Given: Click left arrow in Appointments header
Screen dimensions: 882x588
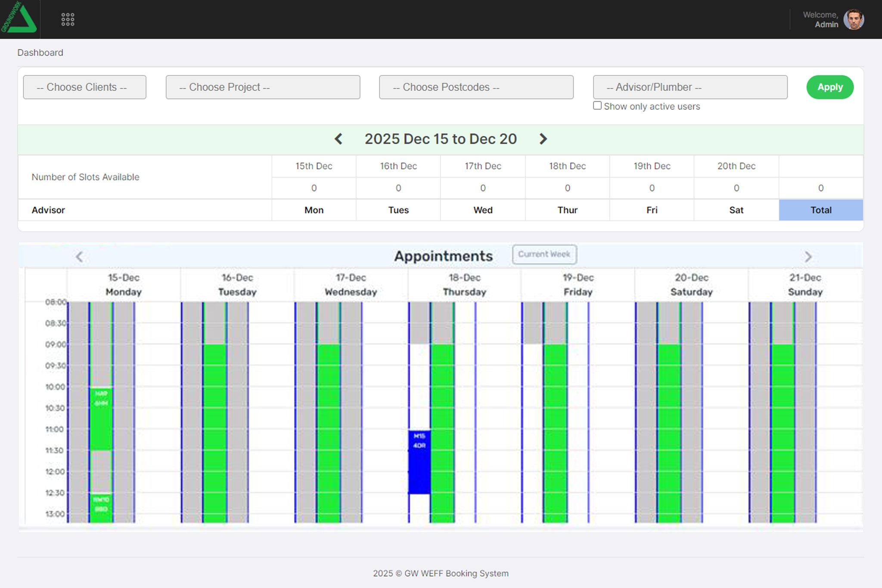Looking at the screenshot, I should [79, 257].
